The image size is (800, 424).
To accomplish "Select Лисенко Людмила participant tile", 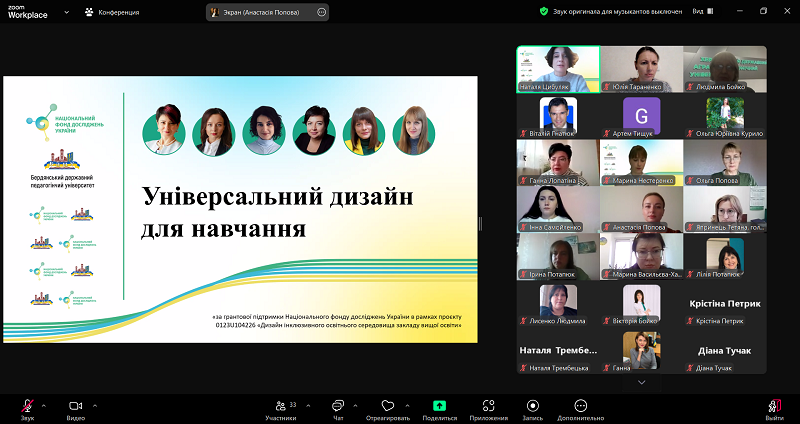I will pyautogui.click(x=558, y=304).
